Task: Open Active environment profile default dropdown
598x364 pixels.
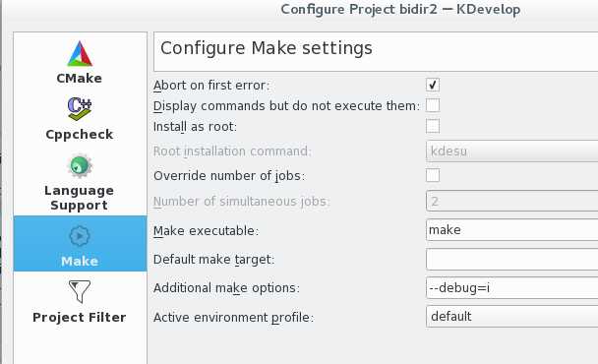Action: (511, 317)
